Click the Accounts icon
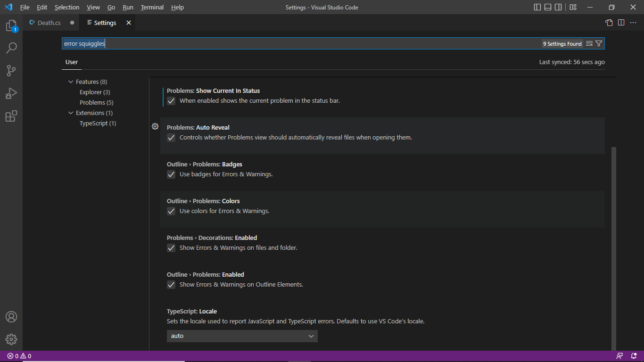The width and height of the screenshot is (644, 362). [x=11, y=317]
